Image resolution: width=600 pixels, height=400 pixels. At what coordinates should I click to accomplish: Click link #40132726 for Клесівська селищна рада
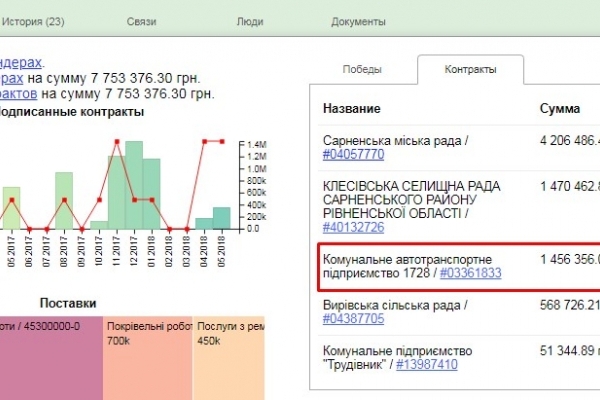click(x=353, y=227)
